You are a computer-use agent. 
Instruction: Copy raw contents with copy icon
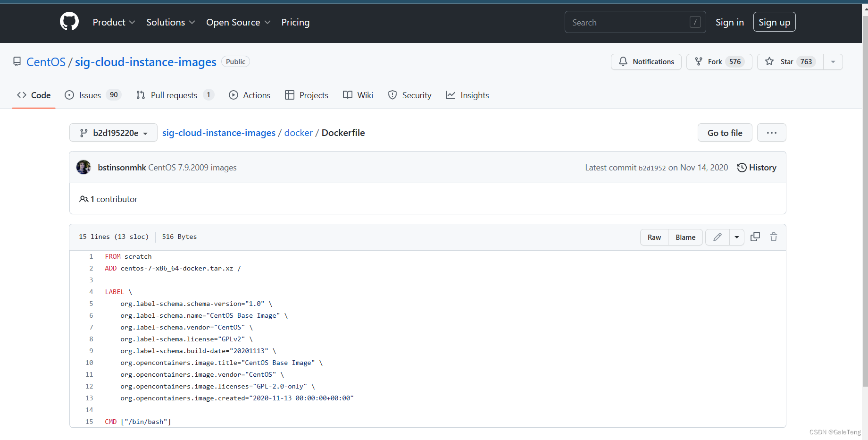click(x=755, y=237)
